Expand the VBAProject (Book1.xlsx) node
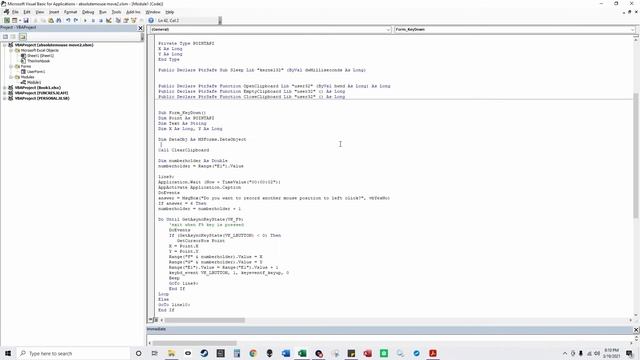 point(4,87)
